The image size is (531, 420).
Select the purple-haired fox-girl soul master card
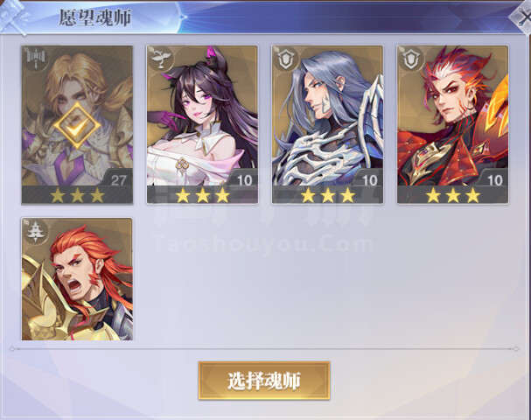coord(202,124)
